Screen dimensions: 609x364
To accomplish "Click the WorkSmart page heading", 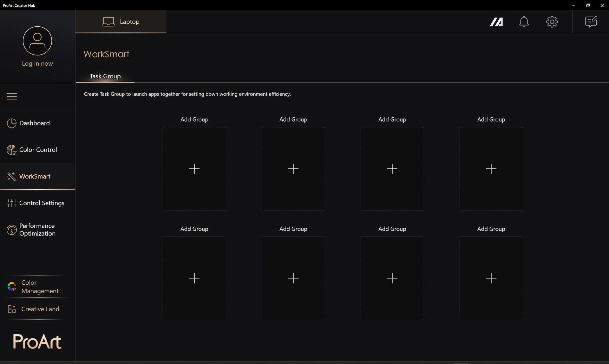I will 107,54.
